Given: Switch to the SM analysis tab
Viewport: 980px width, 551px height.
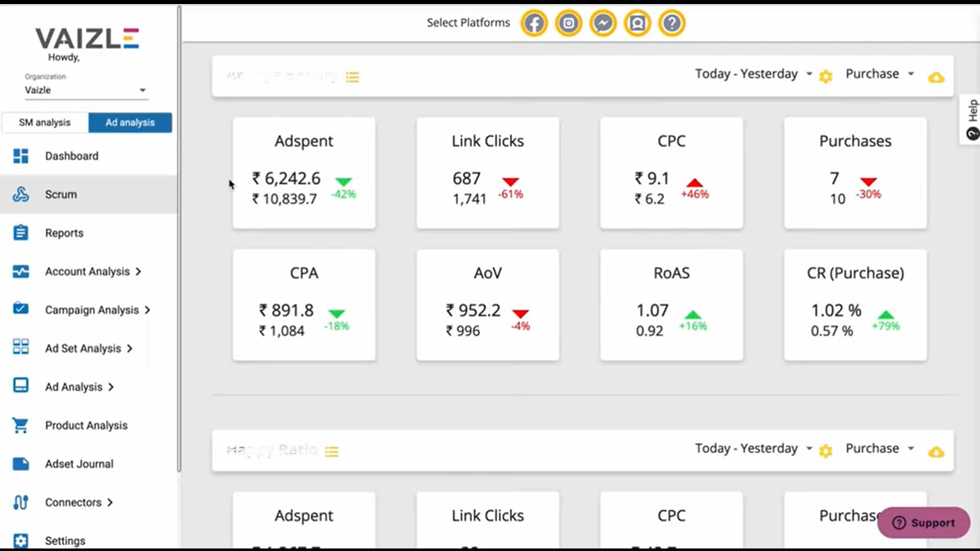Looking at the screenshot, I should [x=44, y=122].
